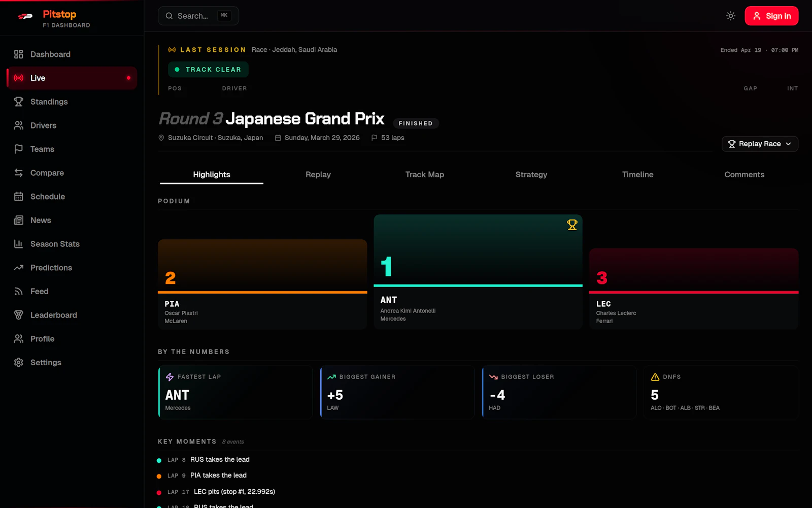Open the Feed item
The height and width of the screenshot is (508, 812).
pyautogui.click(x=72, y=291)
